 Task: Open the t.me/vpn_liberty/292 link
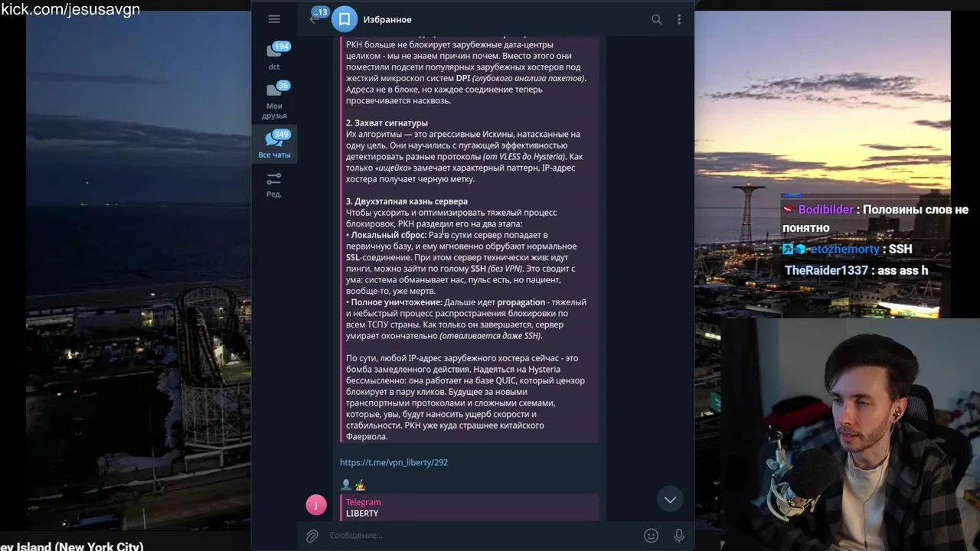[x=394, y=462]
